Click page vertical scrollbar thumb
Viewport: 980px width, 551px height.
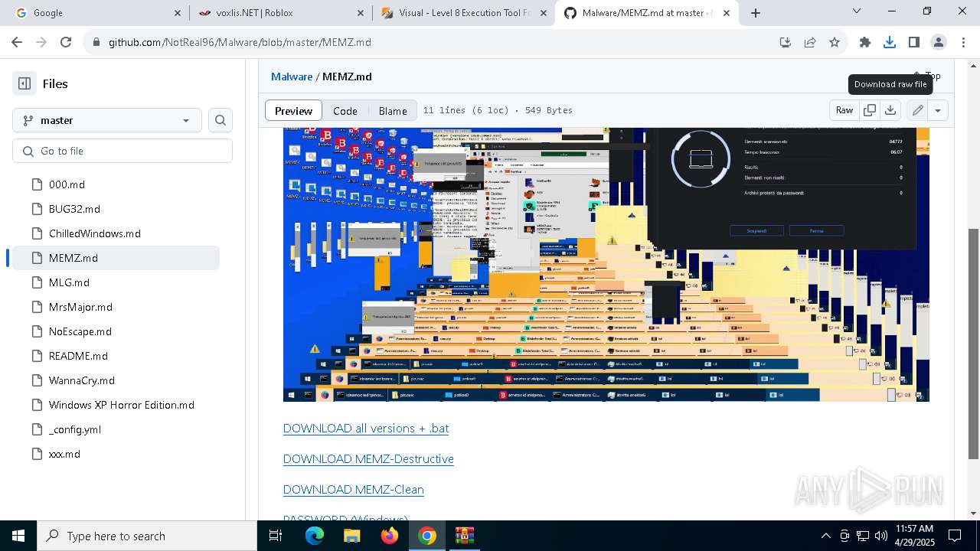(974, 344)
